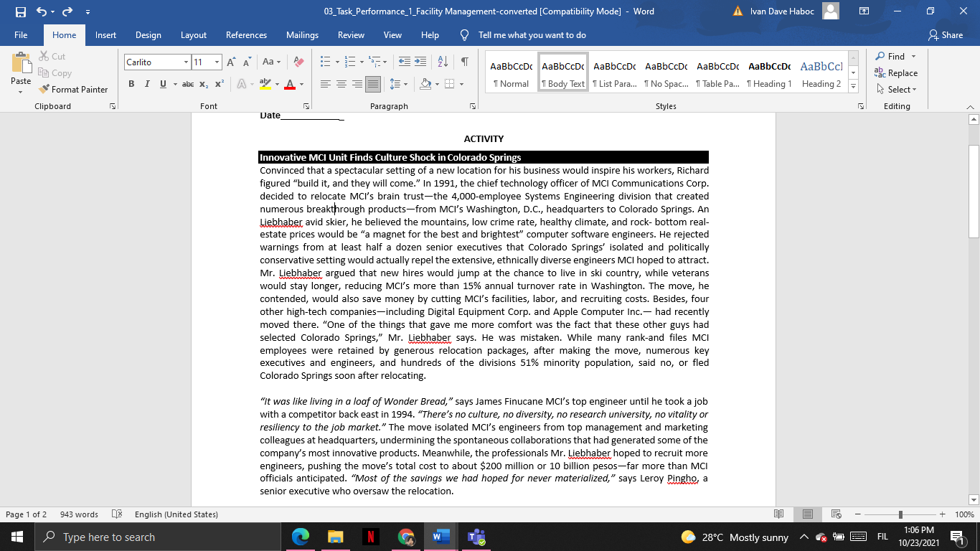Undo the last action
Viewport: 980px width, 551px height.
point(42,11)
